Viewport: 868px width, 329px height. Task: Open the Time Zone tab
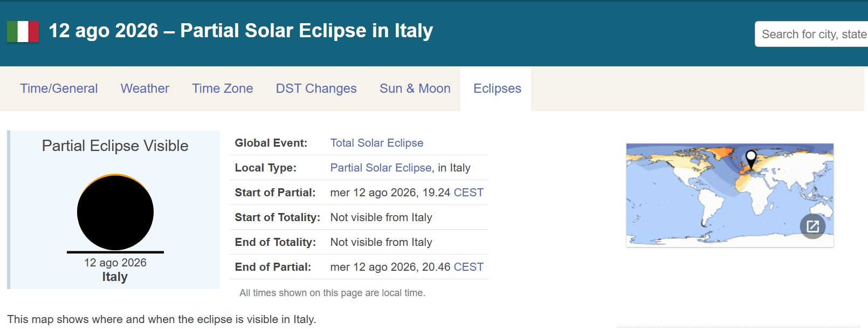click(x=222, y=88)
